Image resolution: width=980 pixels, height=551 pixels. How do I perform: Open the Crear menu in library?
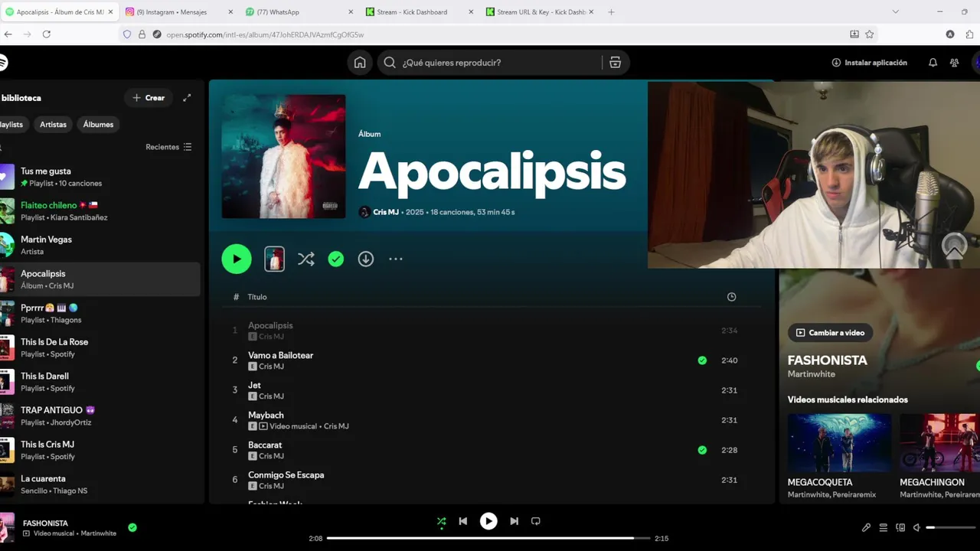[x=149, y=98]
